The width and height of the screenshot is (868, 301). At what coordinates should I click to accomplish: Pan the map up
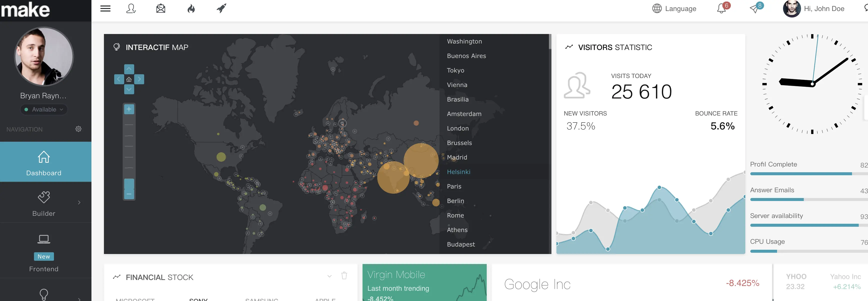pos(129,69)
